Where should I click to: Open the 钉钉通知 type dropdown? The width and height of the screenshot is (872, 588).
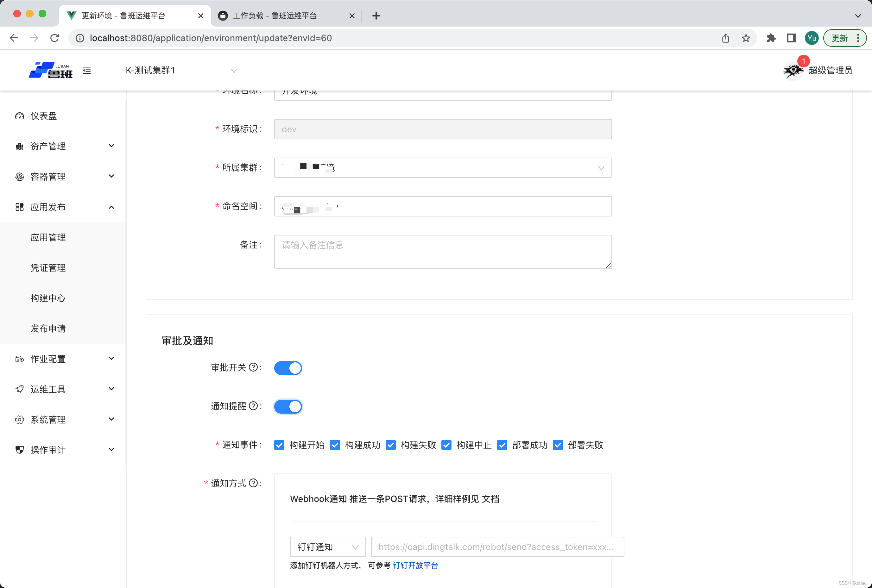[x=327, y=547]
